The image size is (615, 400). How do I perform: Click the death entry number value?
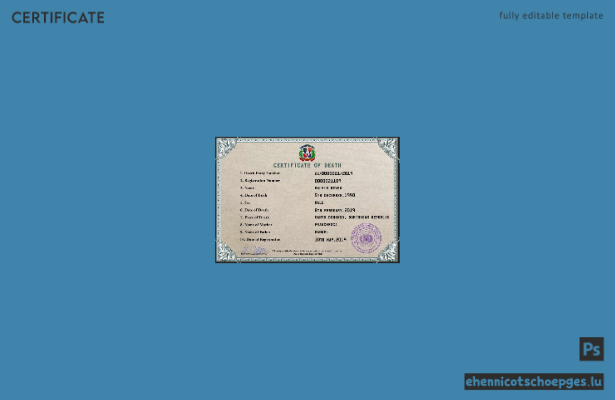tap(334, 173)
